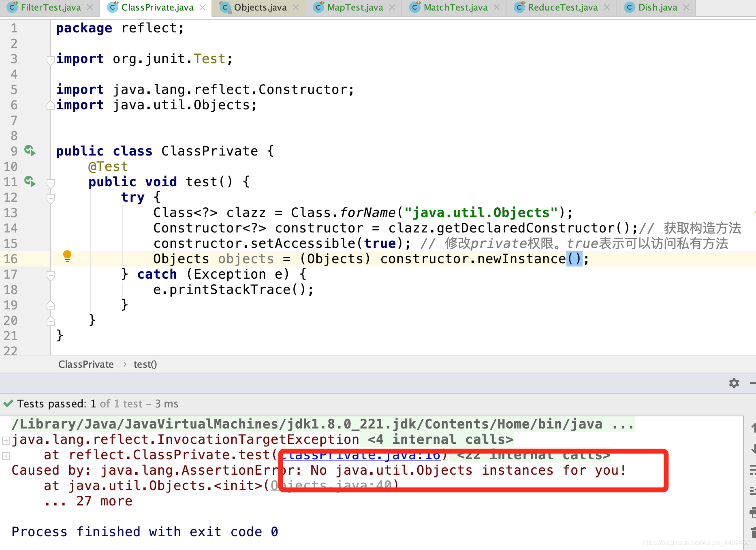
Task: Collapse the catch block at line 17
Action: point(51,275)
